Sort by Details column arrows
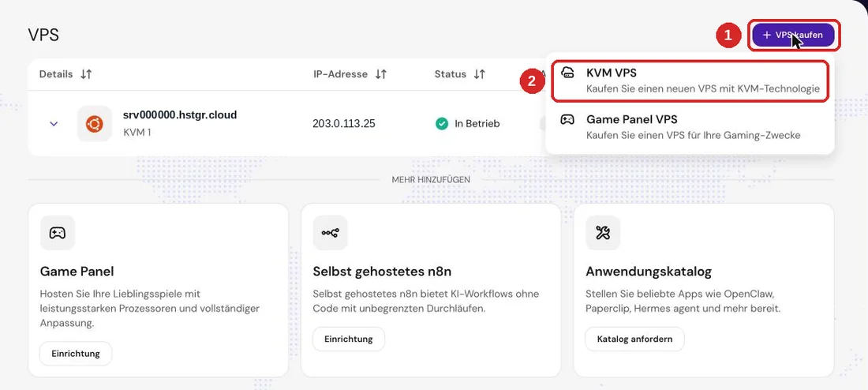The image size is (868, 390). pyautogui.click(x=86, y=74)
